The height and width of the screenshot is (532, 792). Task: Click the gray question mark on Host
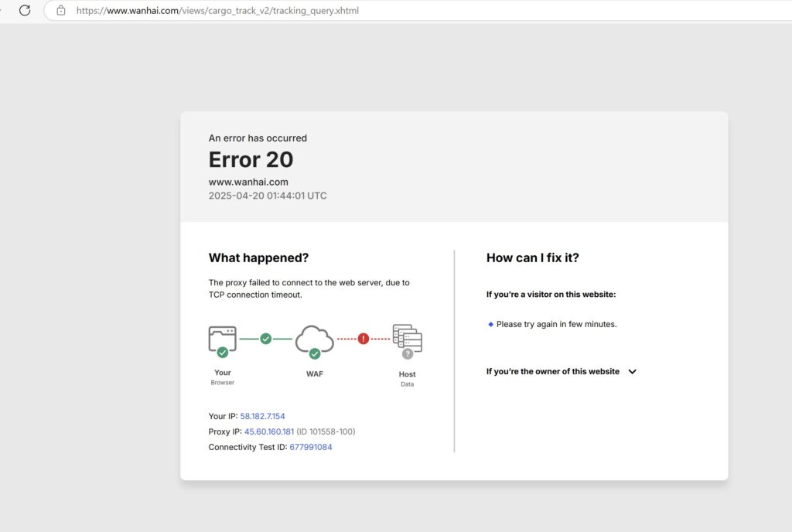(408, 354)
